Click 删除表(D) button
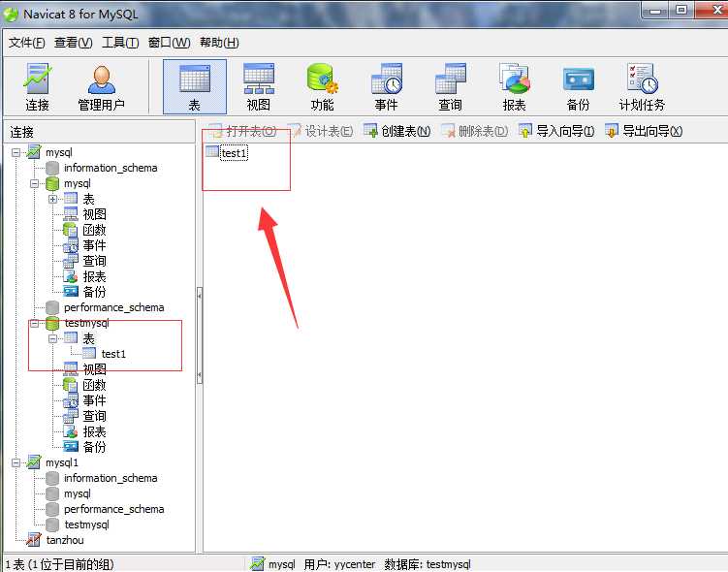Screen dimensions: 728x572 pyautogui.click(x=474, y=132)
